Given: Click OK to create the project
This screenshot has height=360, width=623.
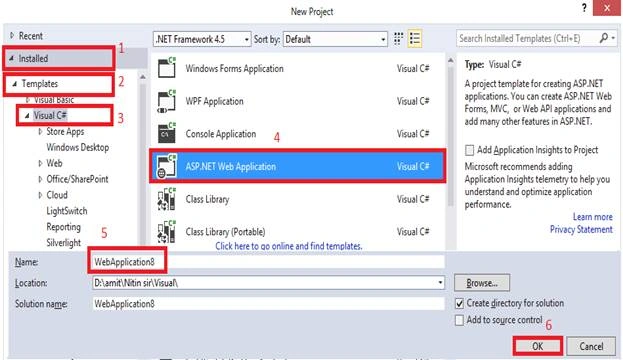Looking at the screenshot, I should click(538, 346).
